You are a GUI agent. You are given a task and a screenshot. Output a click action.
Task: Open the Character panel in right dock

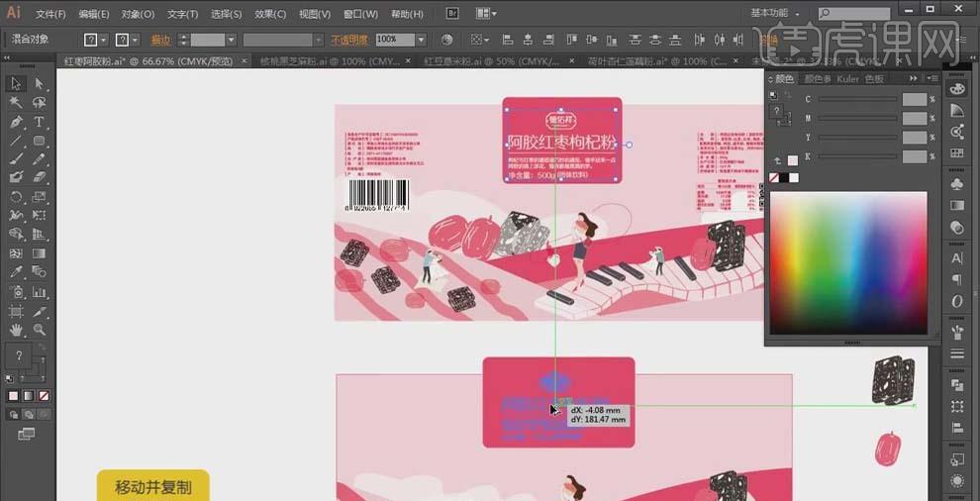tap(957, 258)
